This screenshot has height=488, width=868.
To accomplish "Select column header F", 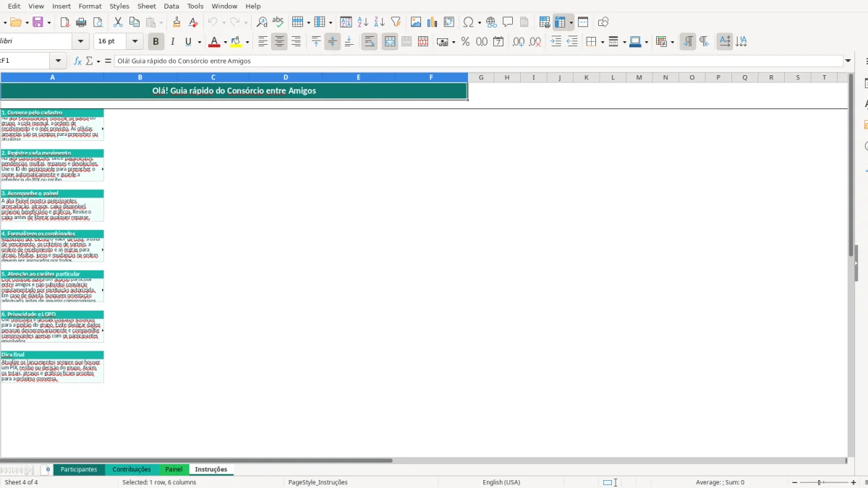I will pyautogui.click(x=431, y=77).
